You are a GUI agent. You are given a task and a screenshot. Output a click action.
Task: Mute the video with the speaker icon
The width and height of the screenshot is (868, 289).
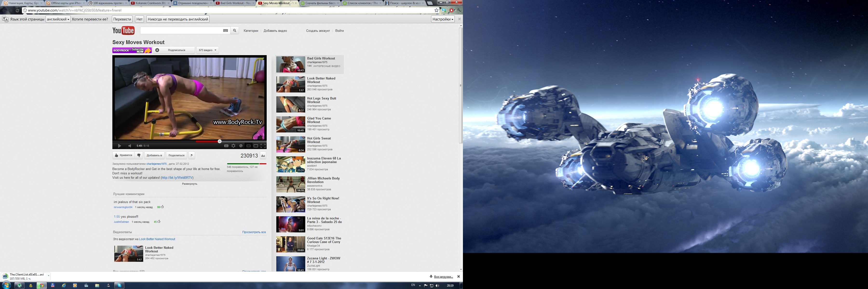point(130,146)
